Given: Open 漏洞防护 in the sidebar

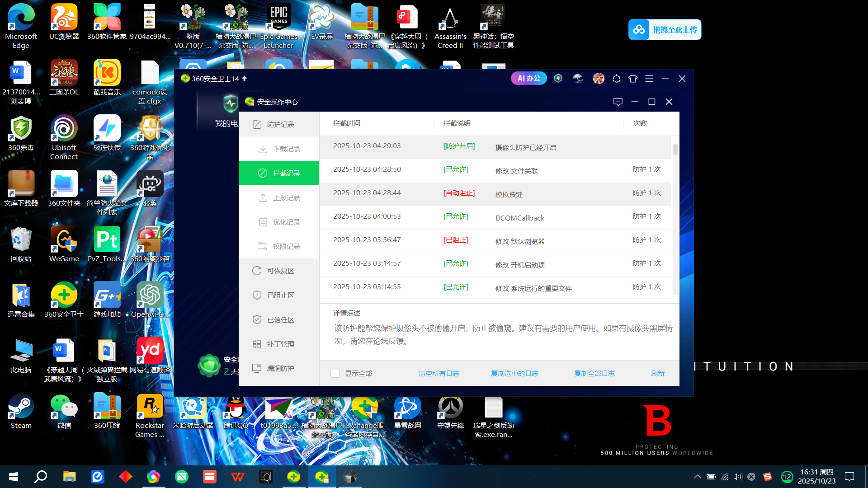Looking at the screenshot, I should pos(279,368).
